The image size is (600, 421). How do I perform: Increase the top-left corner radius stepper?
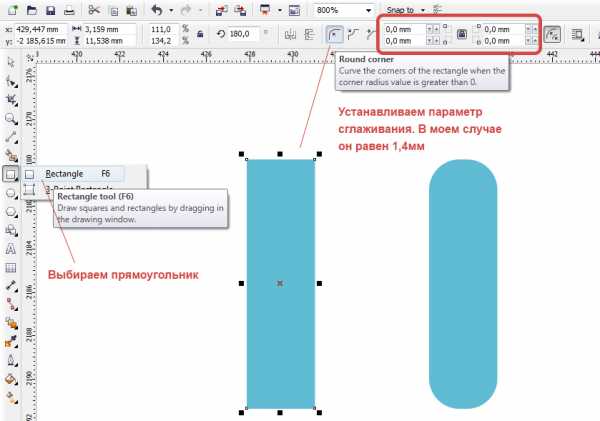pos(436,29)
